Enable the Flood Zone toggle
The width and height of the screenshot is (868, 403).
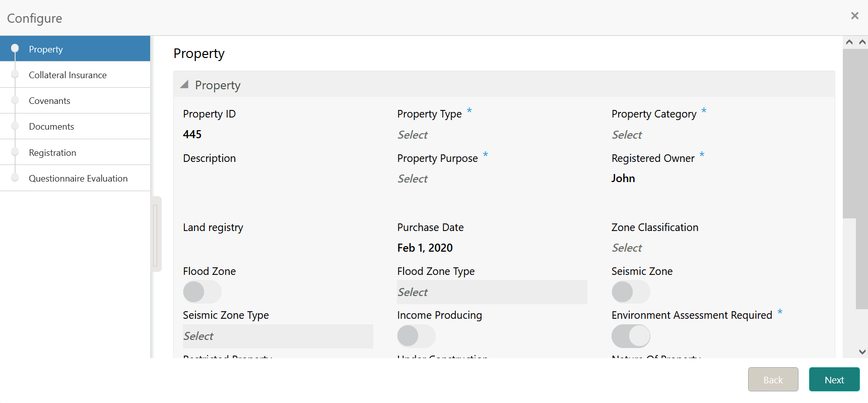[202, 292]
